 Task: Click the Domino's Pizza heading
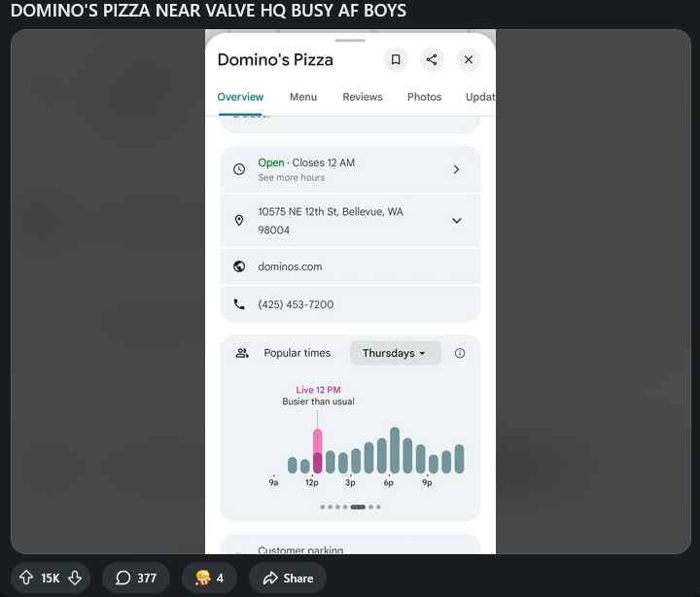click(x=275, y=60)
